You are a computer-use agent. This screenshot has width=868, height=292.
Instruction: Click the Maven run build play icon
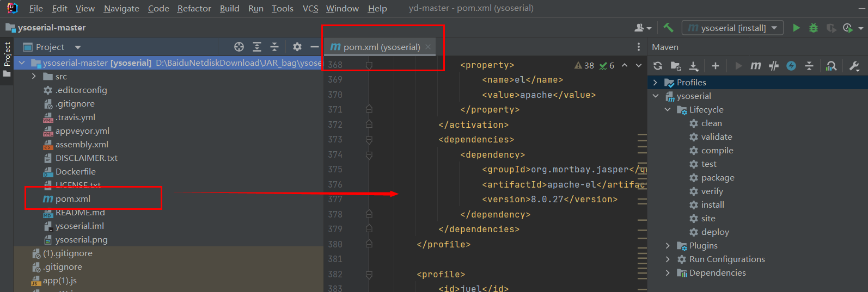[x=738, y=66]
